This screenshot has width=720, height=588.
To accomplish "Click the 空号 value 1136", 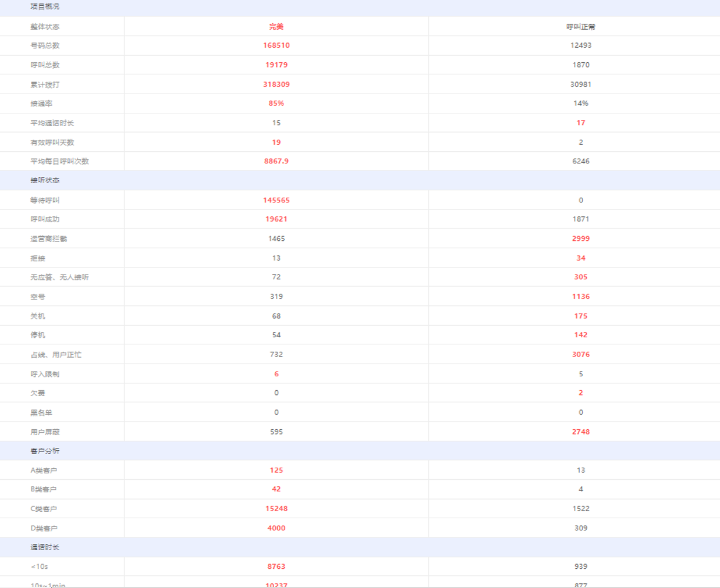I will (x=580, y=297).
